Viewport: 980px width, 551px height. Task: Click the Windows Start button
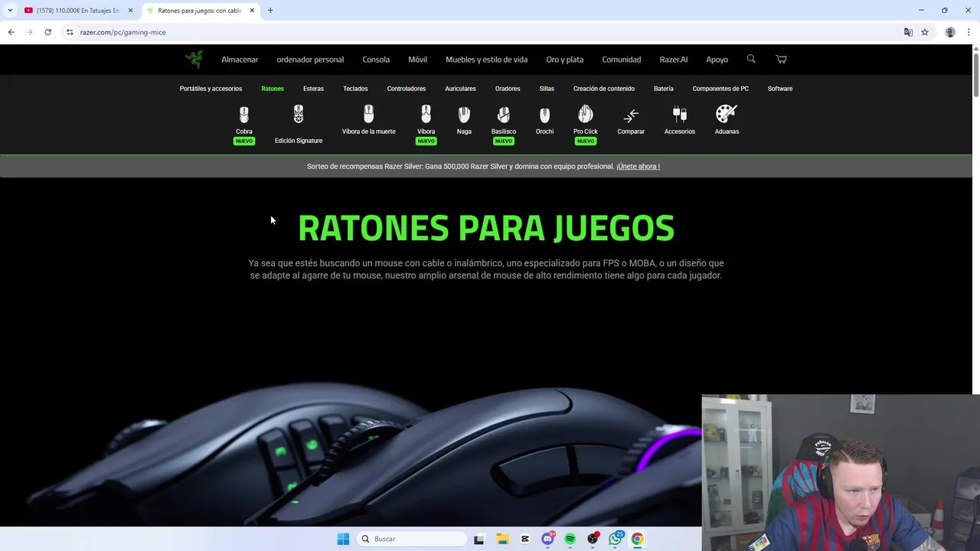[x=343, y=539]
